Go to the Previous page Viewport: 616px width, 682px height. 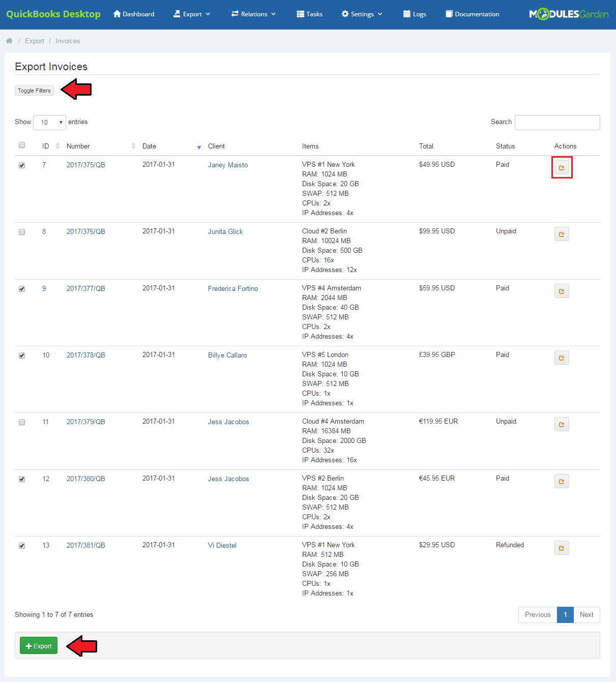point(538,614)
